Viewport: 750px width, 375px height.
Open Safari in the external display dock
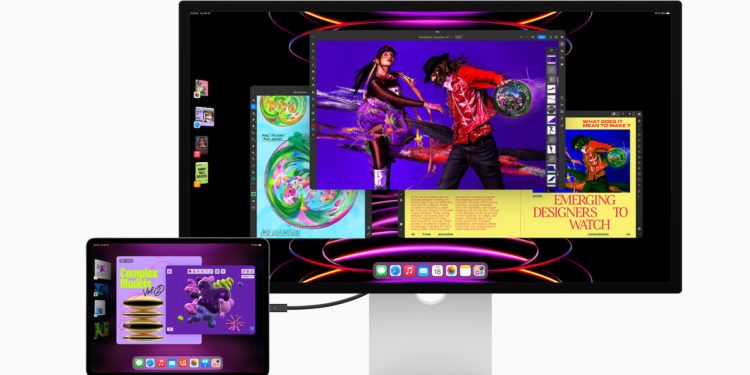(x=395, y=271)
